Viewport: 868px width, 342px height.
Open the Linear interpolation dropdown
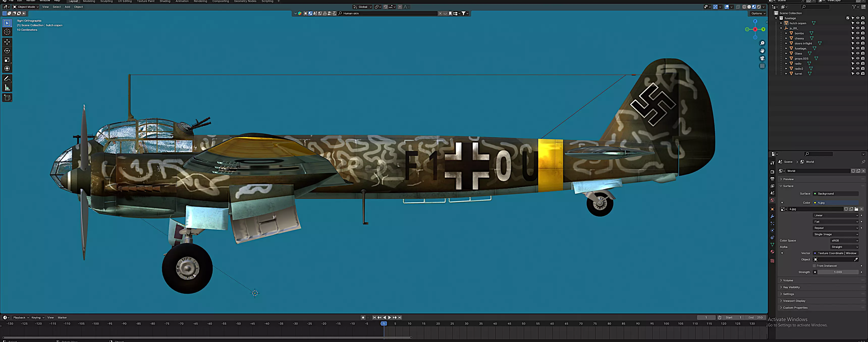[x=836, y=215]
